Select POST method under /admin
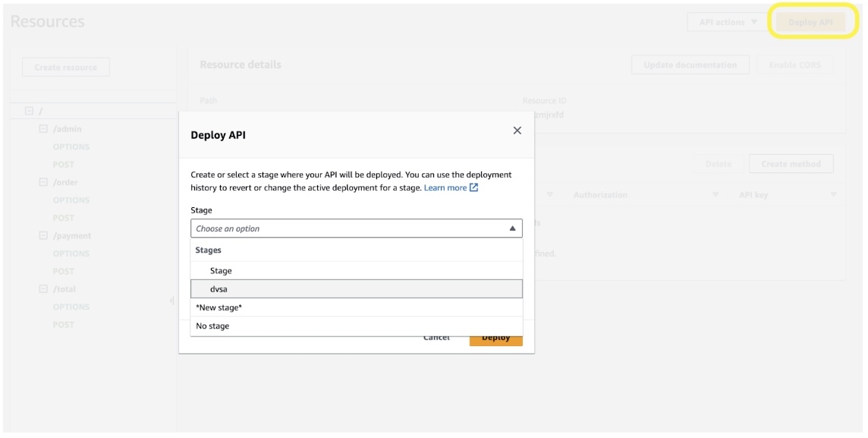The width and height of the screenshot is (868, 438). click(64, 165)
